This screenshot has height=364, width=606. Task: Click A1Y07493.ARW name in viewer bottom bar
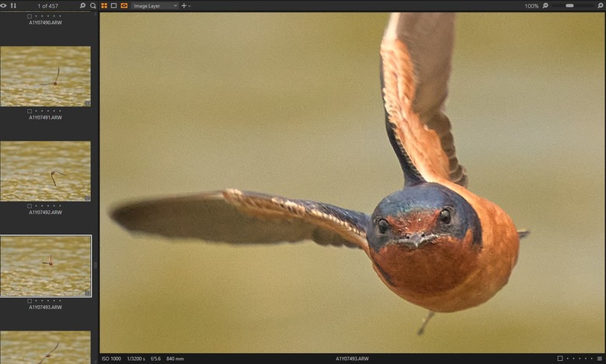pos(352,359)
